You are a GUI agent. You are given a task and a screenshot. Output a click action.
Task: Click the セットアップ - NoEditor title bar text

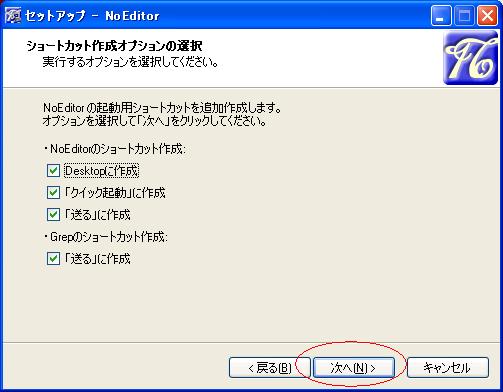tap(92, 16)
